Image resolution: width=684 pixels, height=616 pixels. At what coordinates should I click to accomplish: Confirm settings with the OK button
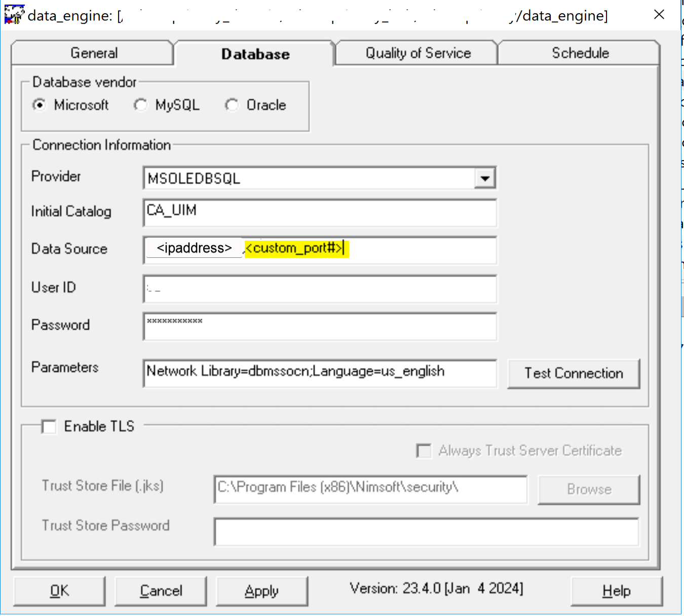click(x=59, y=591)
